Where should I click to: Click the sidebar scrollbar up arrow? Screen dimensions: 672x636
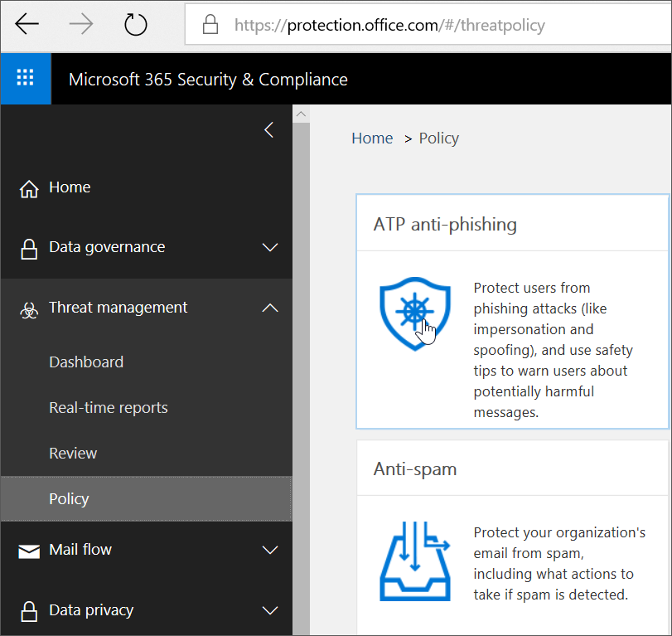[301, 114]
